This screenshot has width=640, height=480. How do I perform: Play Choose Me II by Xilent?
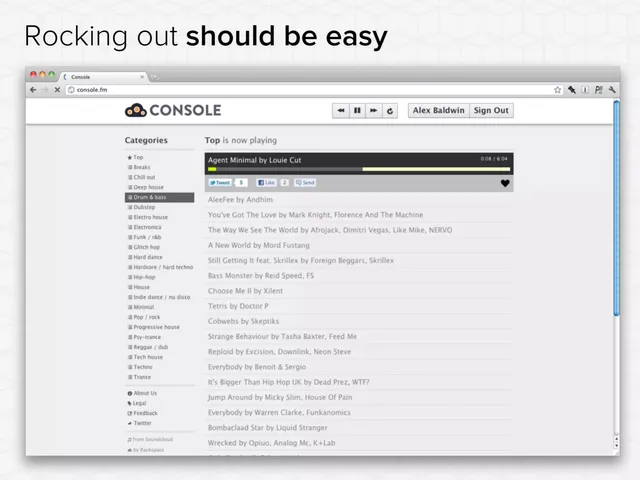pos(359,291)
